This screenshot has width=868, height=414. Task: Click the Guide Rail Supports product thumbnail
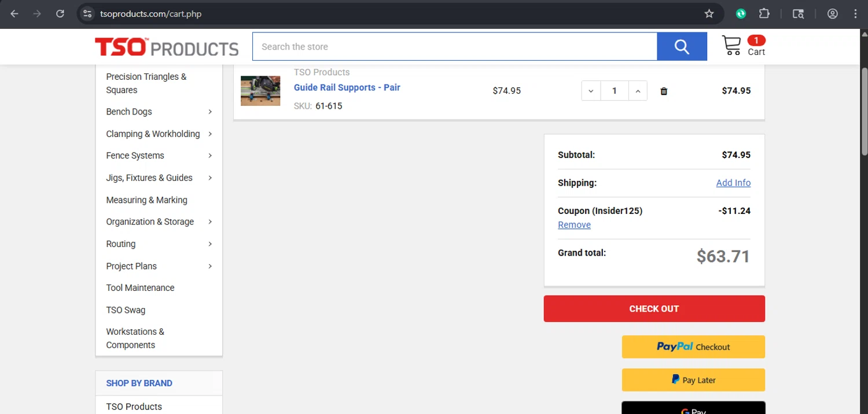pos(260,91)
